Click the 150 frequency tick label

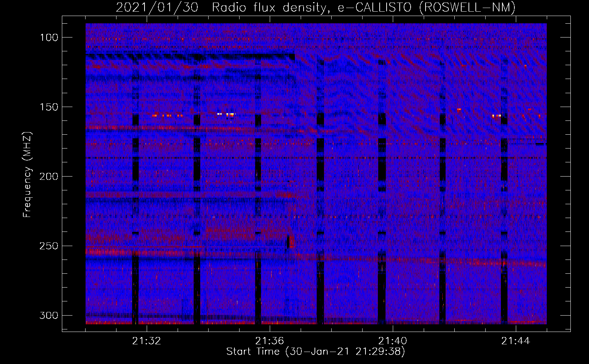tap(48, 107)
